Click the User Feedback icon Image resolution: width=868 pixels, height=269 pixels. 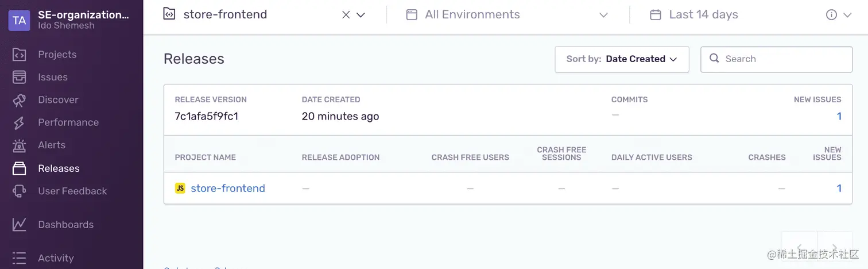pos(19,191)
